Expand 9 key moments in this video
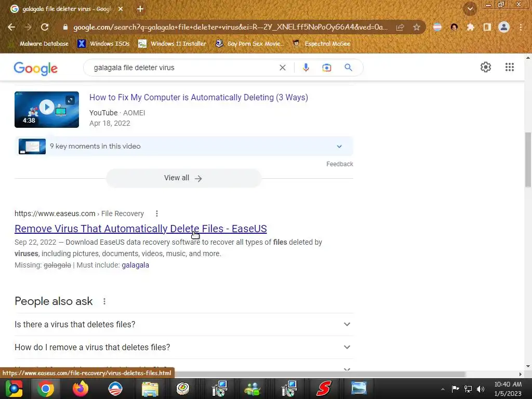532x399 pixels. coord(184,146)
